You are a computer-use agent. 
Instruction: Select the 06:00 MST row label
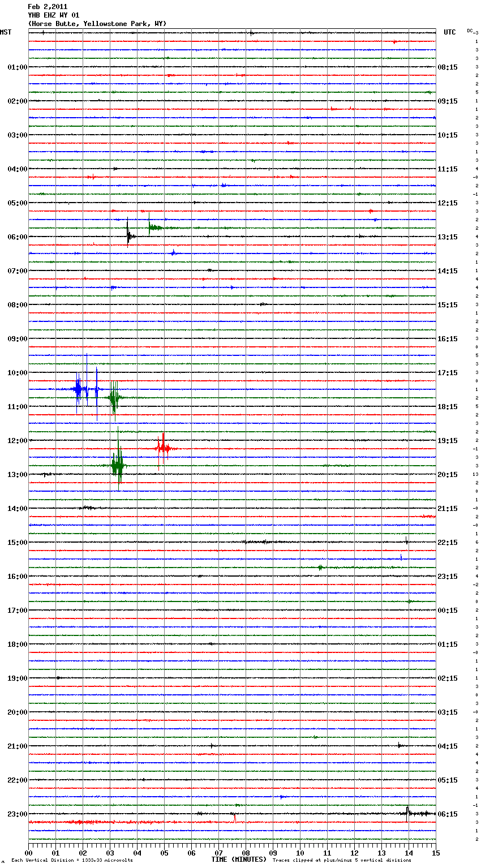tap(18, 237)
